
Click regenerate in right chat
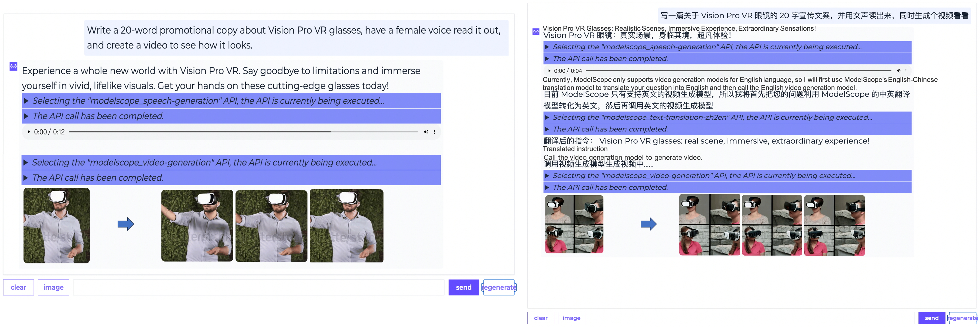962,318
